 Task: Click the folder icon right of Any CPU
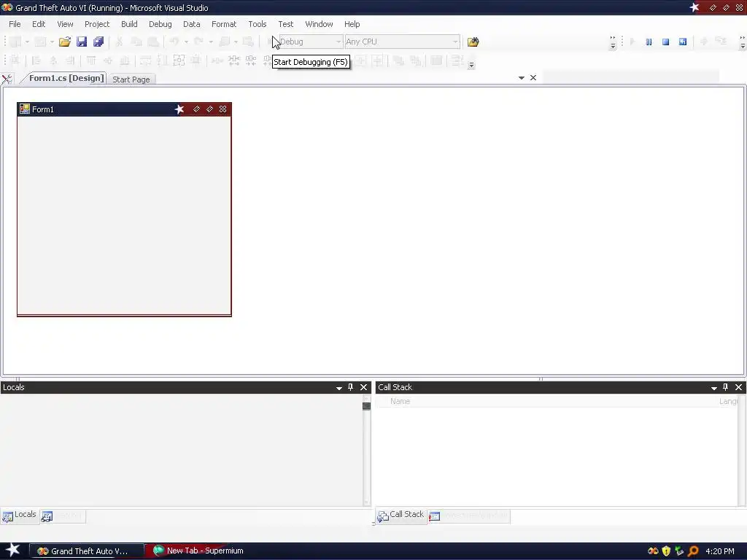coord(473,42)
